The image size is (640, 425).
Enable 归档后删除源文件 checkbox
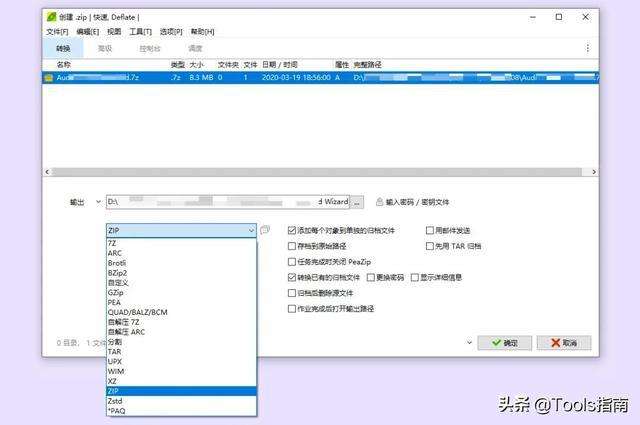[x=291, y=293]
